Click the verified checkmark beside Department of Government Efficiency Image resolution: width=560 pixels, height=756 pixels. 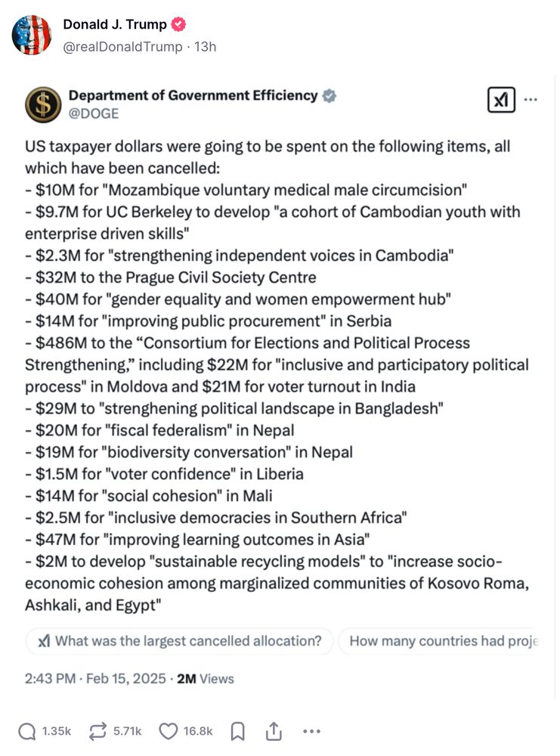(328, 95)
